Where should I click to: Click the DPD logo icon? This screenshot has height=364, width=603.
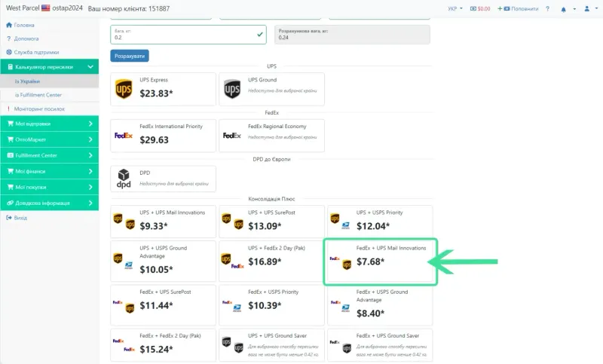tap(124, 179)
